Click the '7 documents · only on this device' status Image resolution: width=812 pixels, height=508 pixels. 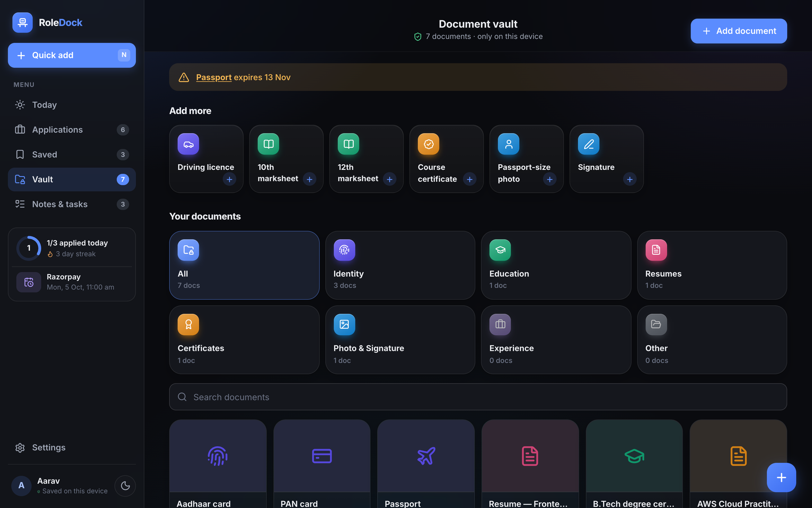pos(478,37)
